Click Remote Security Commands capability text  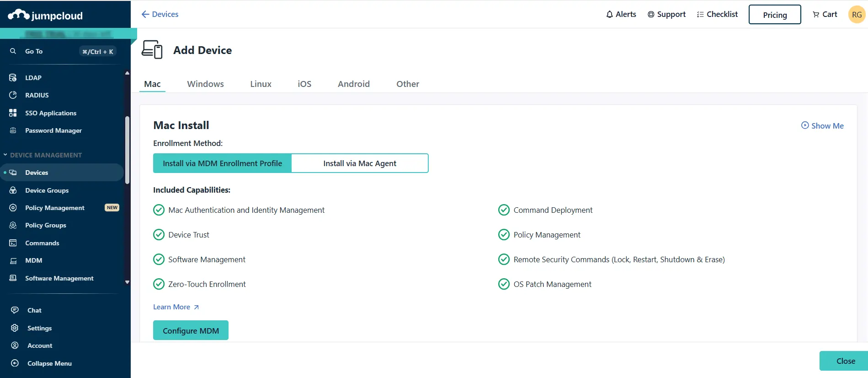click(619, 259)
